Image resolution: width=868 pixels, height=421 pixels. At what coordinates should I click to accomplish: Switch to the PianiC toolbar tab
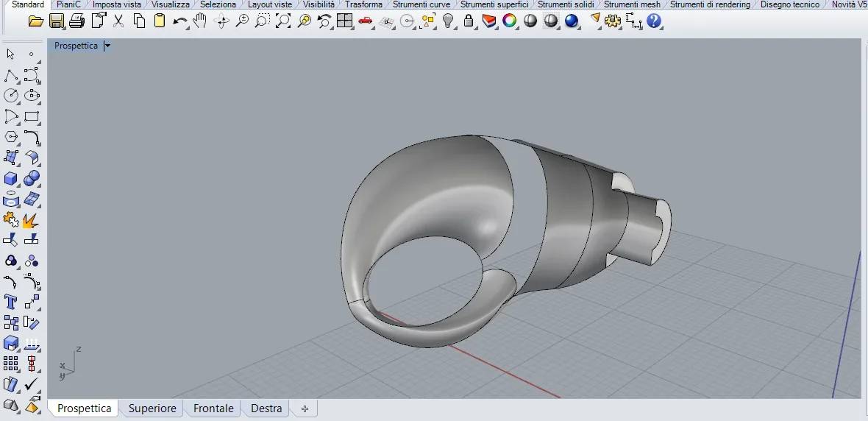(x=68, y=4)
